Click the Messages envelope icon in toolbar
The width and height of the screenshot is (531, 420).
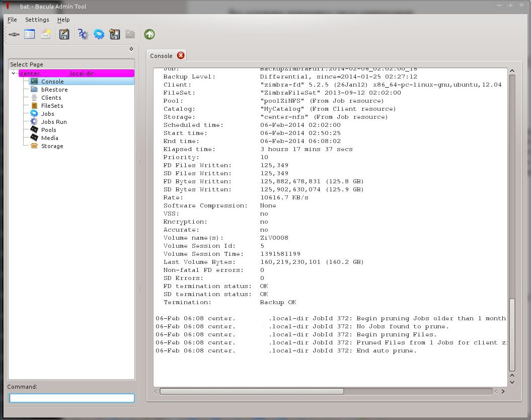tap(46, 34)
